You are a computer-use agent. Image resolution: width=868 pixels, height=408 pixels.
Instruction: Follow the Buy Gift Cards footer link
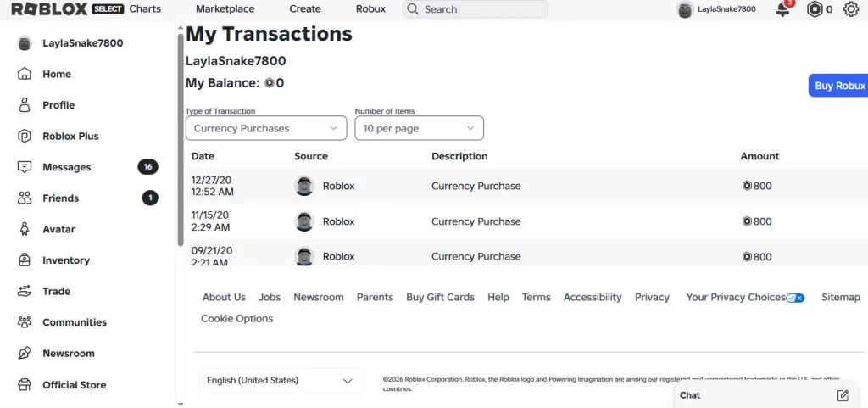coord(440,297)
